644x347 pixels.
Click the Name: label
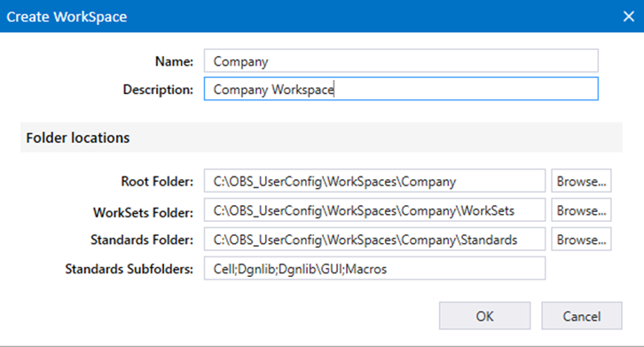tap(174, 61)
